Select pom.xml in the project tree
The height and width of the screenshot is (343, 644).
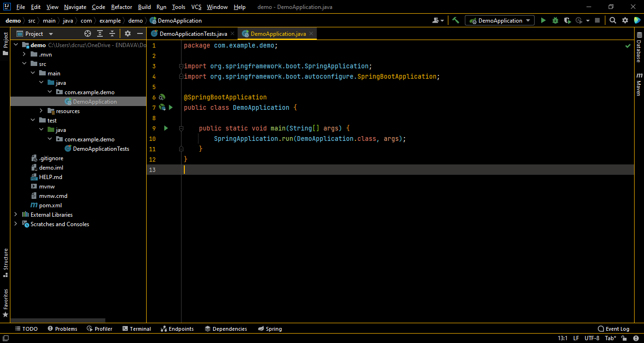50,205
